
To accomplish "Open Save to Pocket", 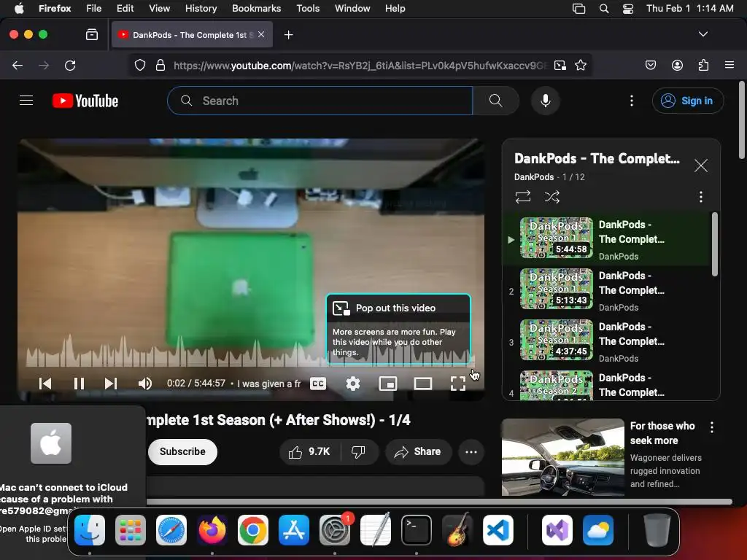I will click(x=651, y=65).
